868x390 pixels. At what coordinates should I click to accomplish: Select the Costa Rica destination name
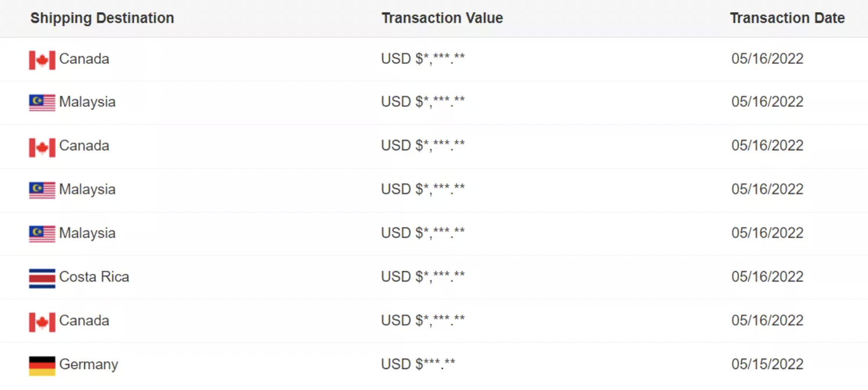tap(94, 277)
